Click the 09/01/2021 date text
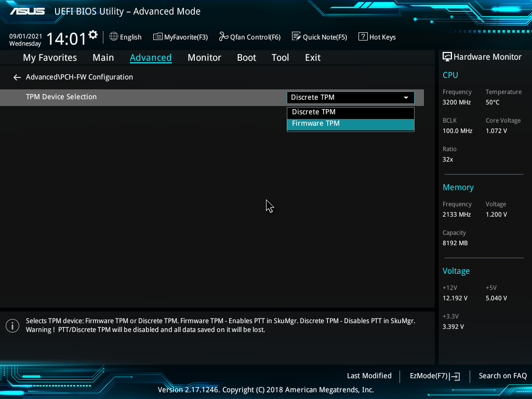The image size is (532, 399). pyautogui.click(x=25, y=36)
